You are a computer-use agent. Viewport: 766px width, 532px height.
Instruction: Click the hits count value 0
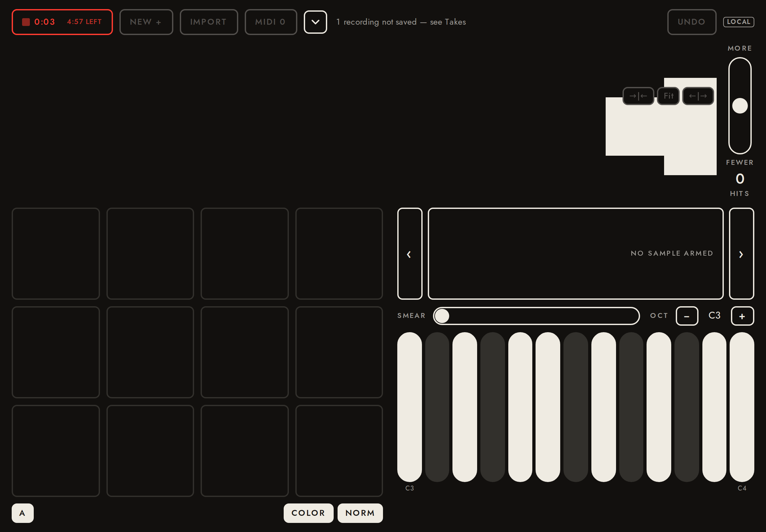[740, 179]
